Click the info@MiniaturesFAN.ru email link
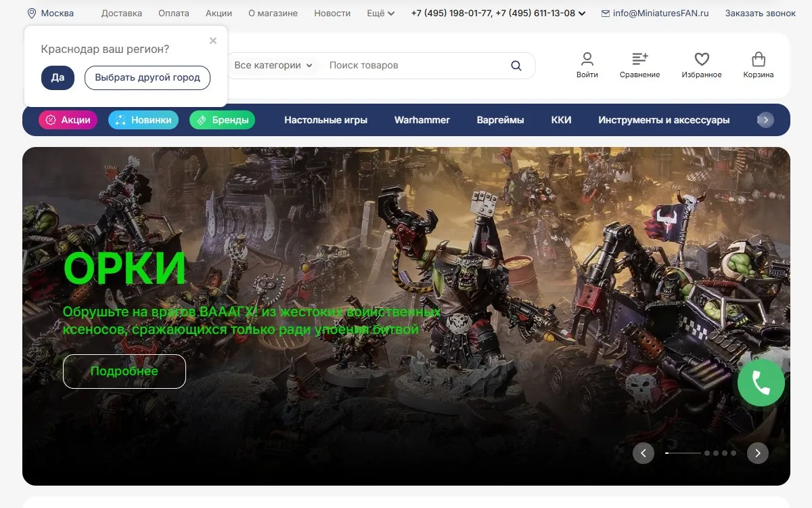This screenshot has width=812, height=508. [661, 13]
